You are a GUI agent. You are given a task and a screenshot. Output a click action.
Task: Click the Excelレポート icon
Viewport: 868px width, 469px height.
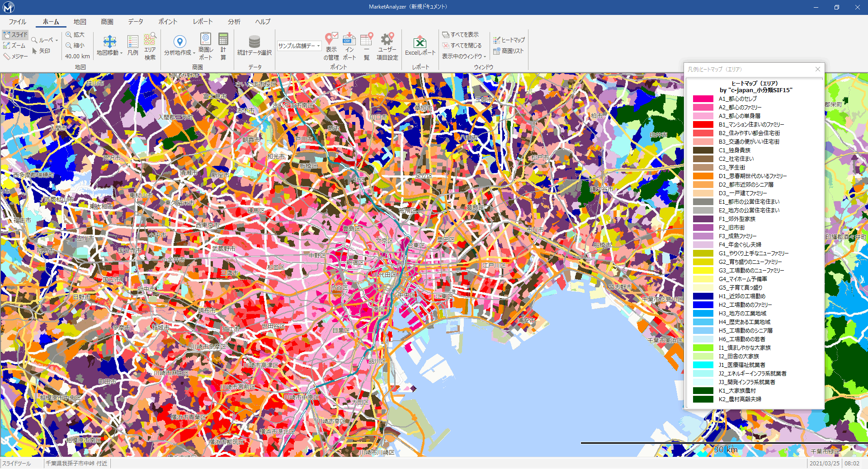(x=420, y=42)
